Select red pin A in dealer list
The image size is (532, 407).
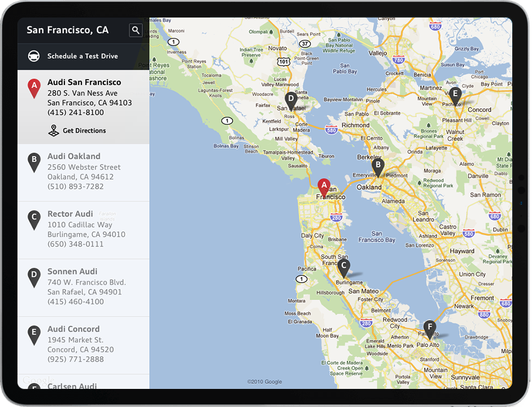tap(34, 88)
